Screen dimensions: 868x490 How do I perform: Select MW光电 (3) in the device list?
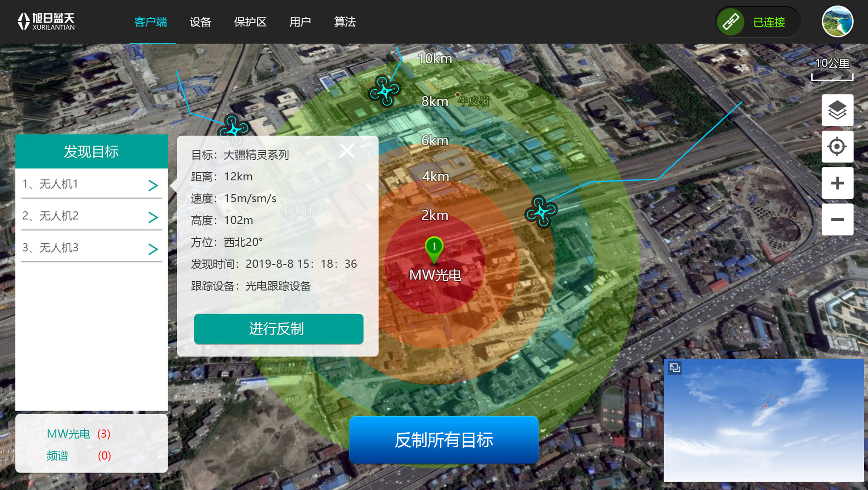78,434
